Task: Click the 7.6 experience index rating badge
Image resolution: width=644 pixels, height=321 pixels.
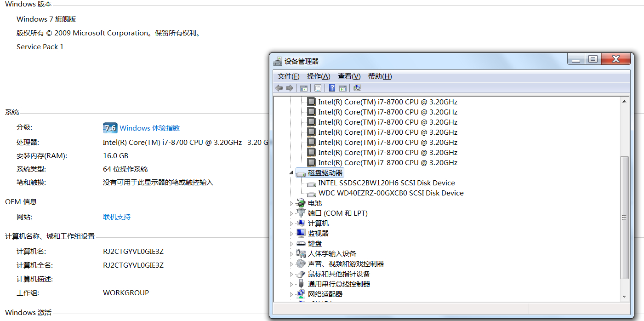Action: coord(110,128)
